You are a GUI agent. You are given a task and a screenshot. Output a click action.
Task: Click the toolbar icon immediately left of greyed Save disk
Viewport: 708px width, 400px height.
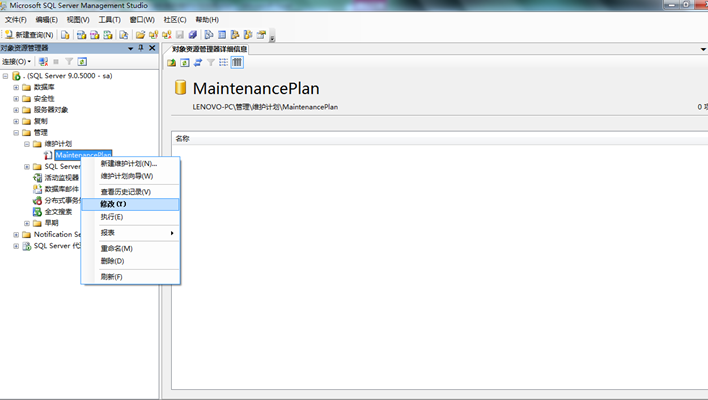click(x=167, y=35)
